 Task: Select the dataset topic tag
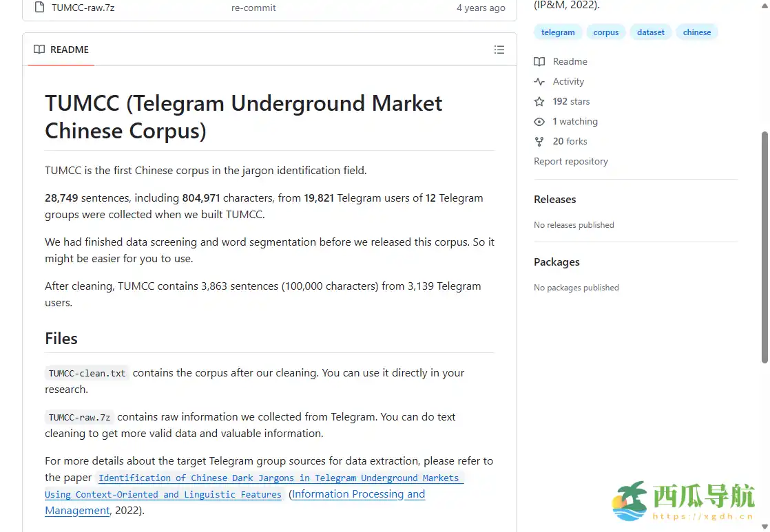pyautogui.click(x=651, y=32)
